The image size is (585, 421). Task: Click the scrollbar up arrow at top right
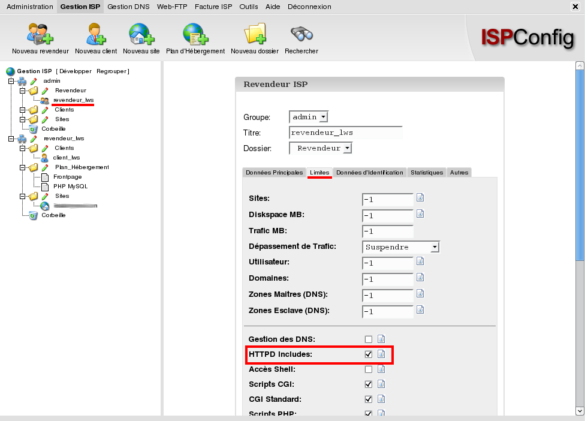[580, 66]
